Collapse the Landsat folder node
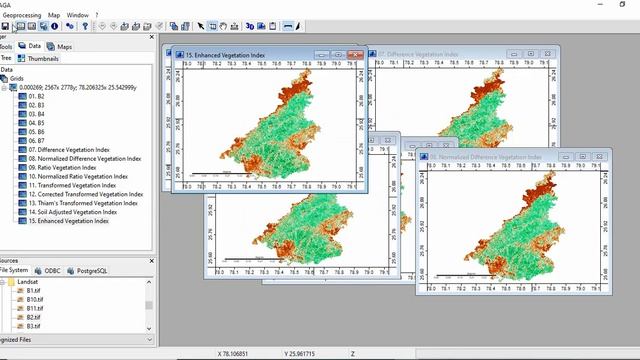This screenshot has width=640, height=360. (2, 282)
